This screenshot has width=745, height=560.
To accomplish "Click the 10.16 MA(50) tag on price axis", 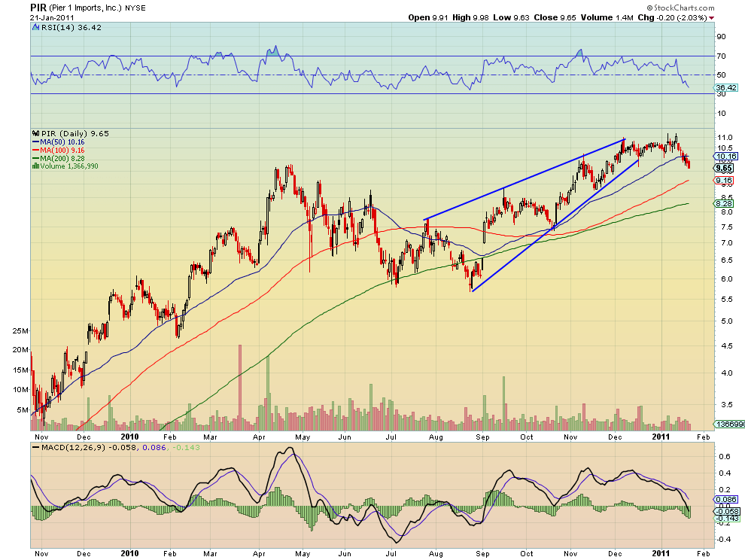I will [x=726, y=156].
